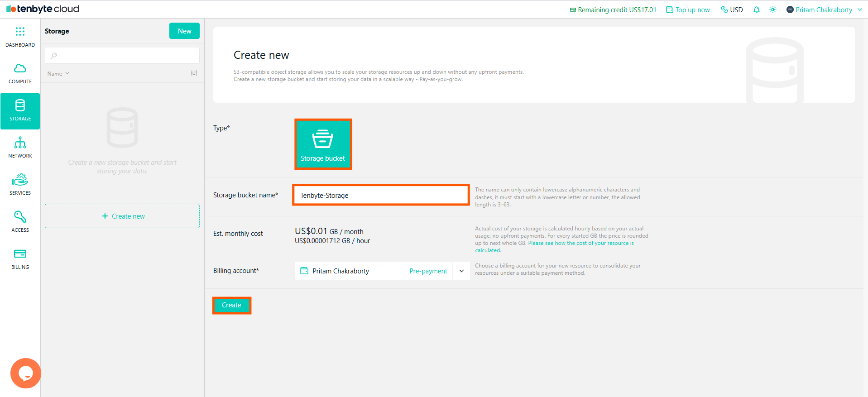Go to the Network section

(x=20, y=148)
